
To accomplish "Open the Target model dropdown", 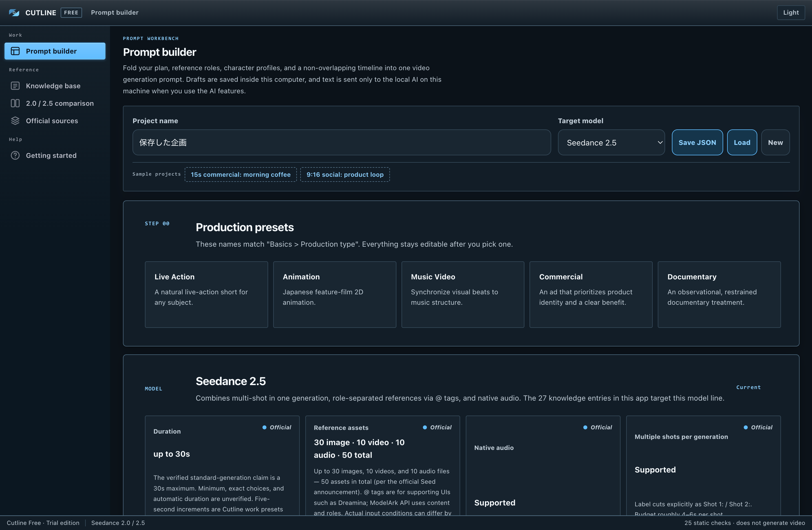I will [611, 143].
